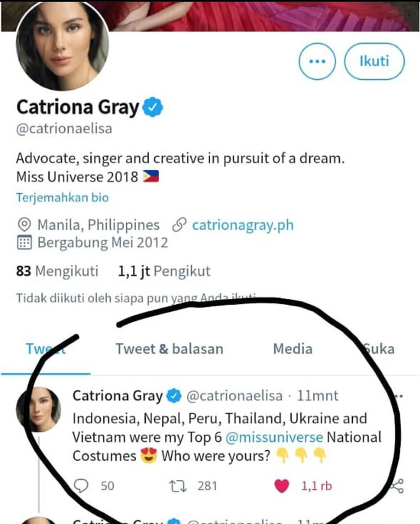Switch to the Suka tab

tap(379, 348)
